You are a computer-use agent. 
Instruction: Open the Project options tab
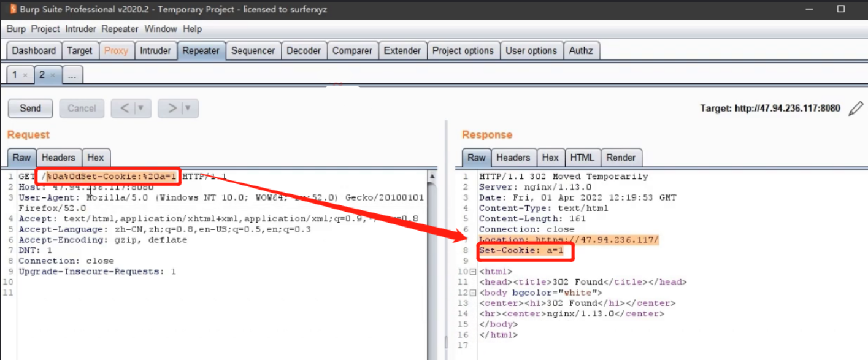[463, 51]
